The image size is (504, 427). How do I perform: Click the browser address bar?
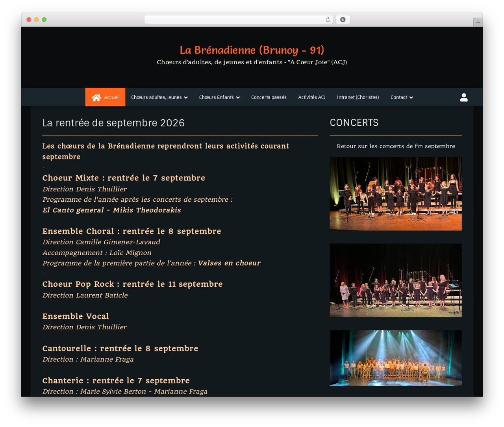(x=239, y=20)
